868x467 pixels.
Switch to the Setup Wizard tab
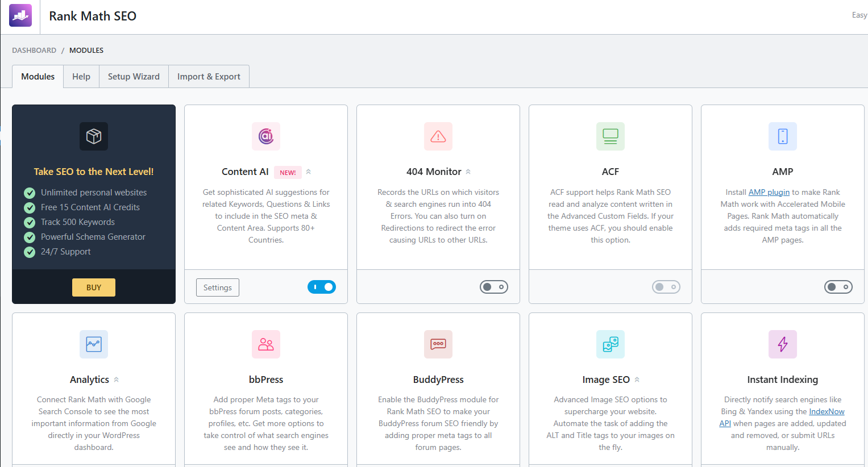click(134, 77)
